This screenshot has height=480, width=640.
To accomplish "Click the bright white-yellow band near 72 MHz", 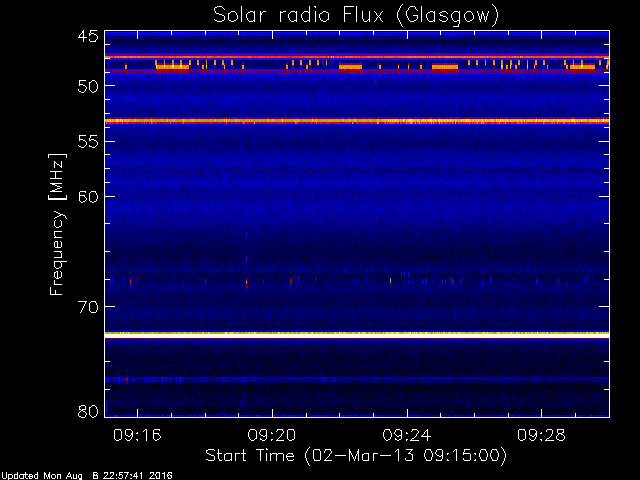I will pos(357,334).
